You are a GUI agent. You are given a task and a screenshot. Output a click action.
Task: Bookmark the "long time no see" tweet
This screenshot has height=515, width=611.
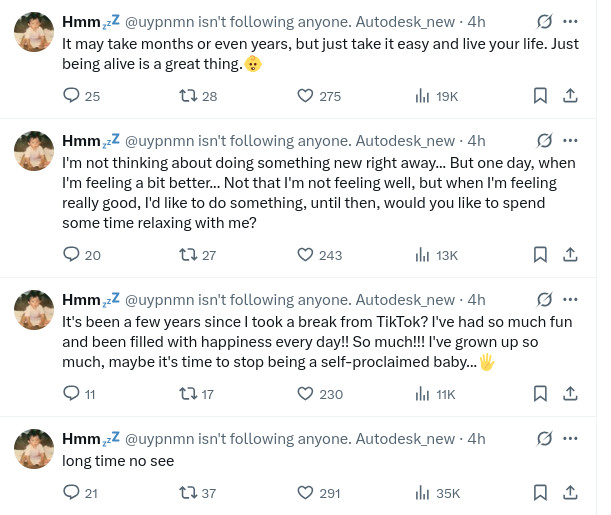(x=540, y=492)
